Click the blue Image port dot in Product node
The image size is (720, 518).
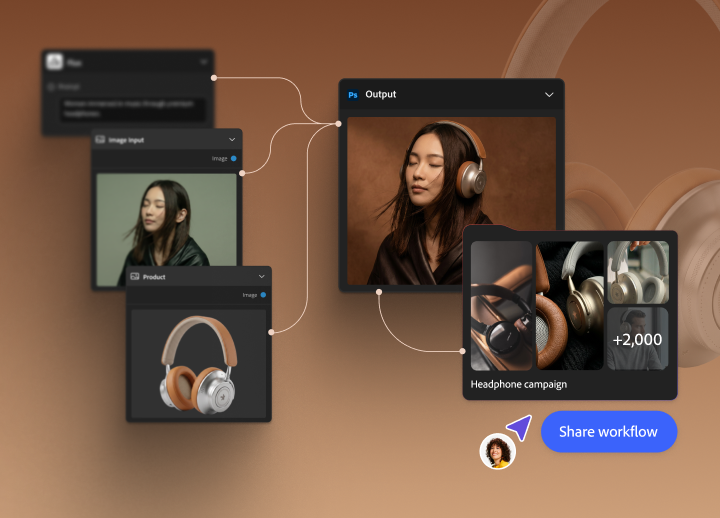[x=263, y=295]
